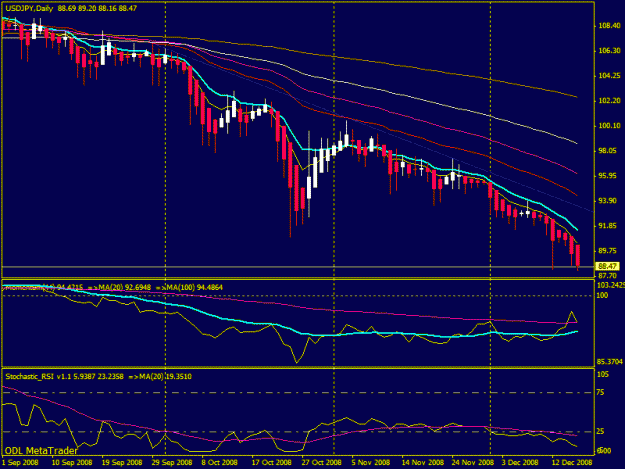Select the 87.70 price axis label
This screenshot has width=625, height=469.
[x=607, y=276]
